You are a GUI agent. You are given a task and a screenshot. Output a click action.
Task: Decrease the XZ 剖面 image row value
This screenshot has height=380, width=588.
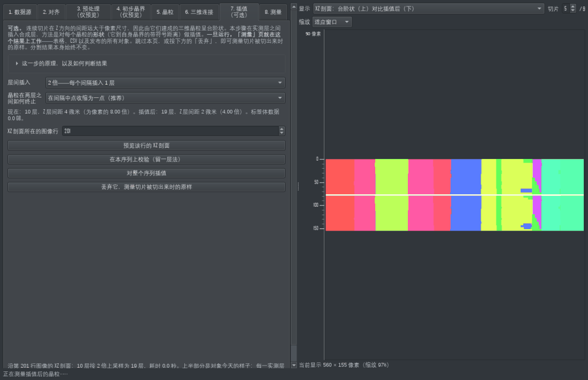click(x=282, y=133)
